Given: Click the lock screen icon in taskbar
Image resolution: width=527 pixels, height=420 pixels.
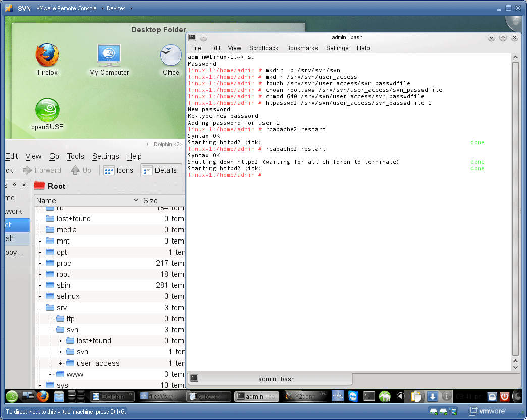Looking at the screenshot, I should tap(492, 397).
